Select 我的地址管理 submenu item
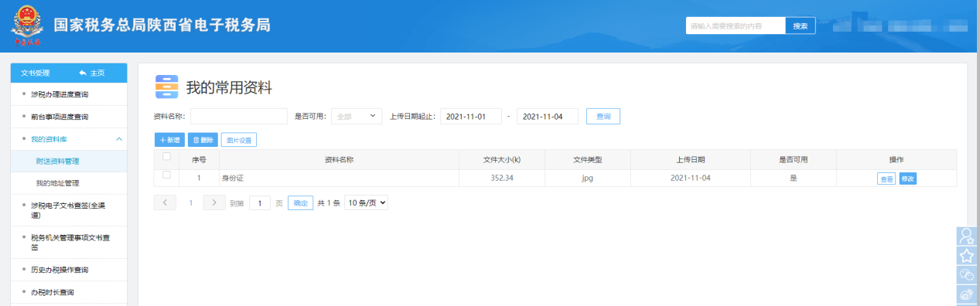This screenshot has width=980, height=306. tap(69, 183)
